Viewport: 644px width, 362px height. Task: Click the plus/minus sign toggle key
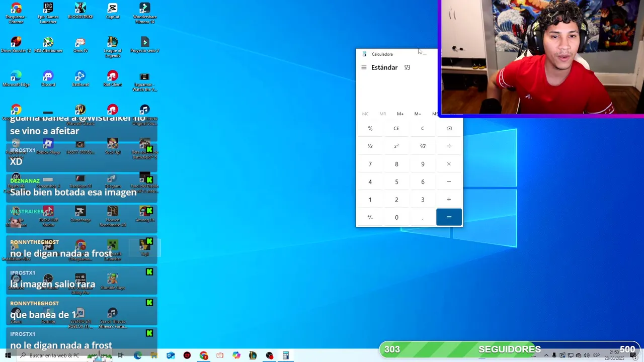pos(370,217)
